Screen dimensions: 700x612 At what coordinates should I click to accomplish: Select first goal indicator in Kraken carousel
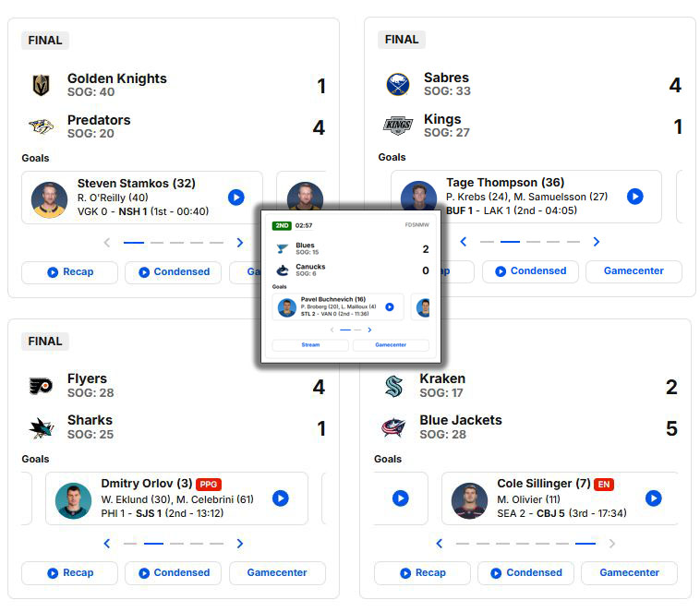point(463,544)
